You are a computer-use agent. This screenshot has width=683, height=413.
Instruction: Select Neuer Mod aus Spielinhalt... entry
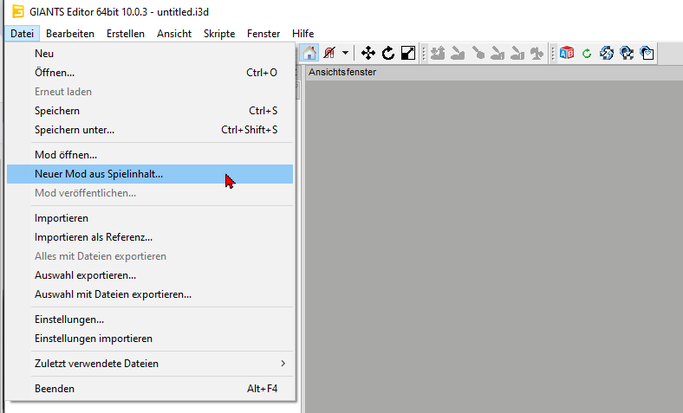tap(150, 174)
